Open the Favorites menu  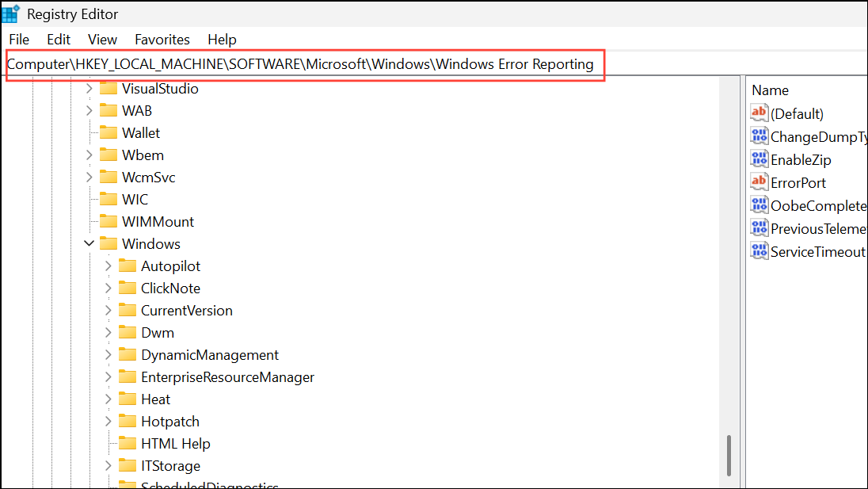[162, 39]
